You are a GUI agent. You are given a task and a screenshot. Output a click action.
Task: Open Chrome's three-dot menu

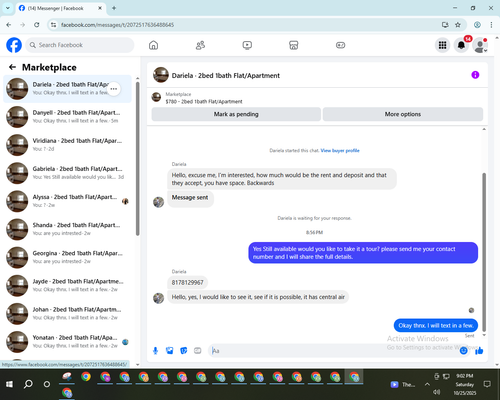coord(491,25)
